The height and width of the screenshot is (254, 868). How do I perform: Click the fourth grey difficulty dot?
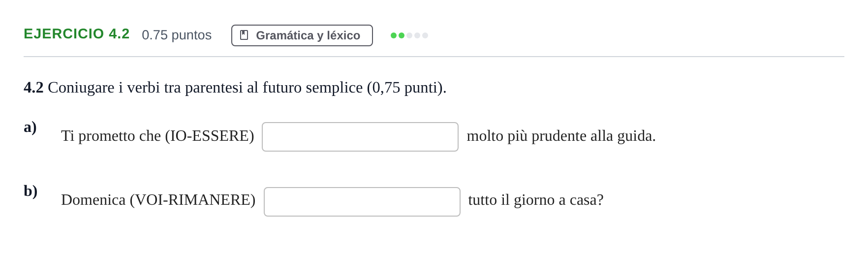[417, 35]
